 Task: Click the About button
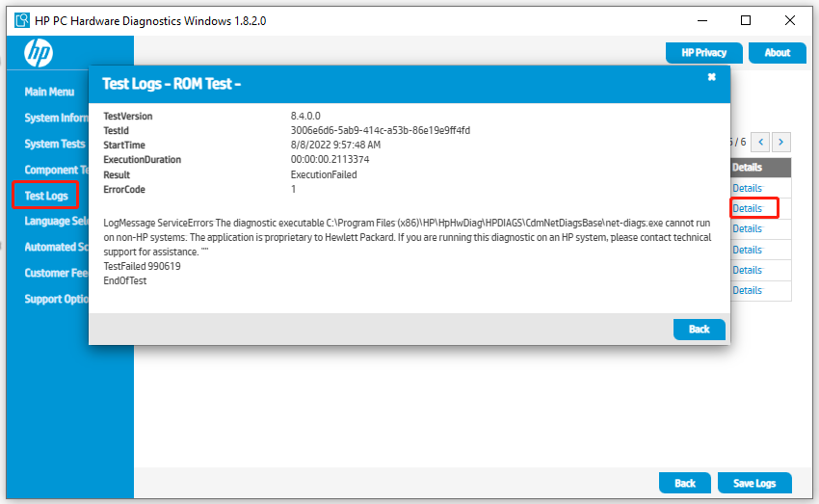click(x=778, y=53)
